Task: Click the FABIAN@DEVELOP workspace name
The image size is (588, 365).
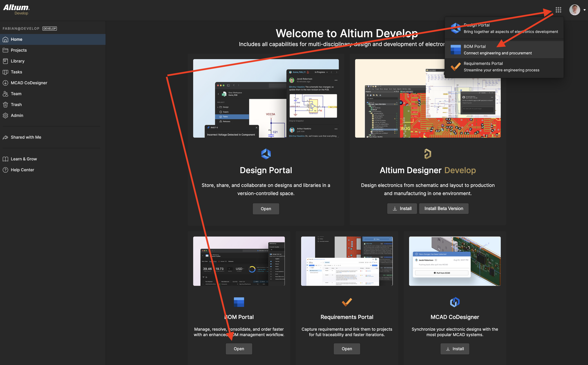Action: (21, 29)
